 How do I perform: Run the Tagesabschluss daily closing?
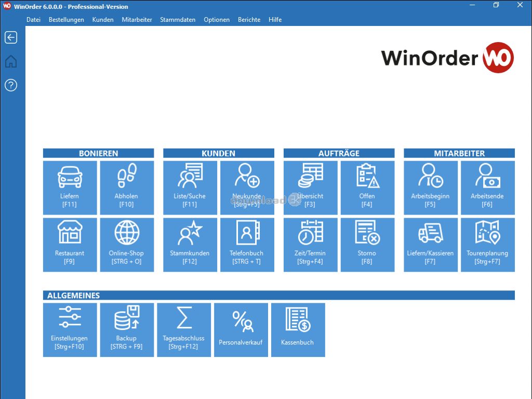pos(184,330)
